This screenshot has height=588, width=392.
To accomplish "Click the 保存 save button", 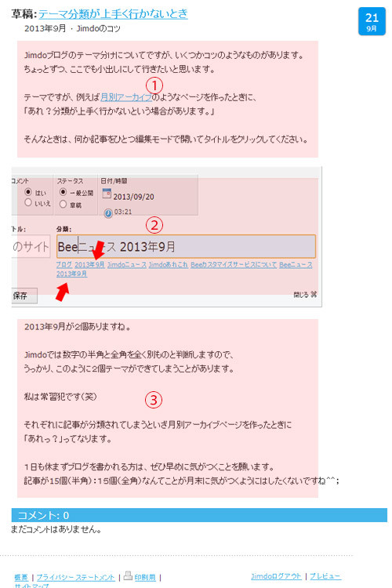I will [x=24, y=296].
